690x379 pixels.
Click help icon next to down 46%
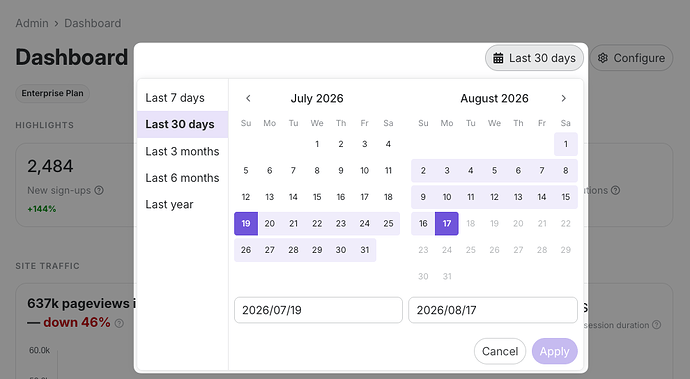click(x=119, y=323)
